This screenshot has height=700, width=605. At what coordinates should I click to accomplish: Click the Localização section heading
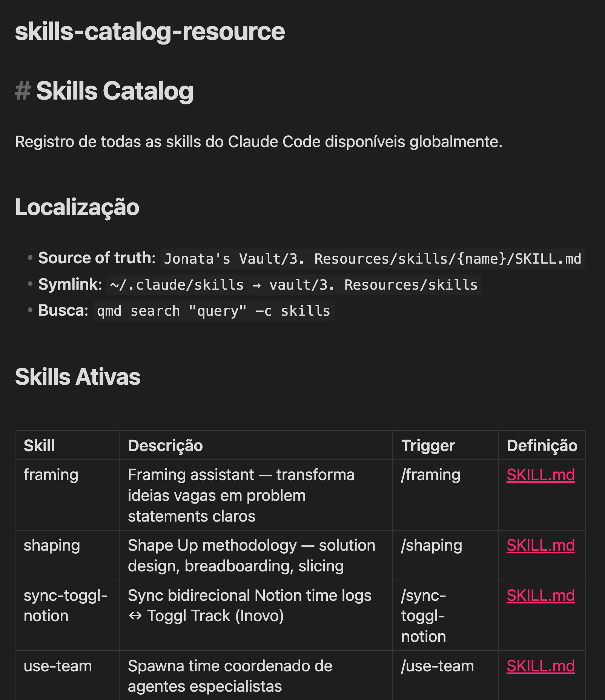coord(77,207)
